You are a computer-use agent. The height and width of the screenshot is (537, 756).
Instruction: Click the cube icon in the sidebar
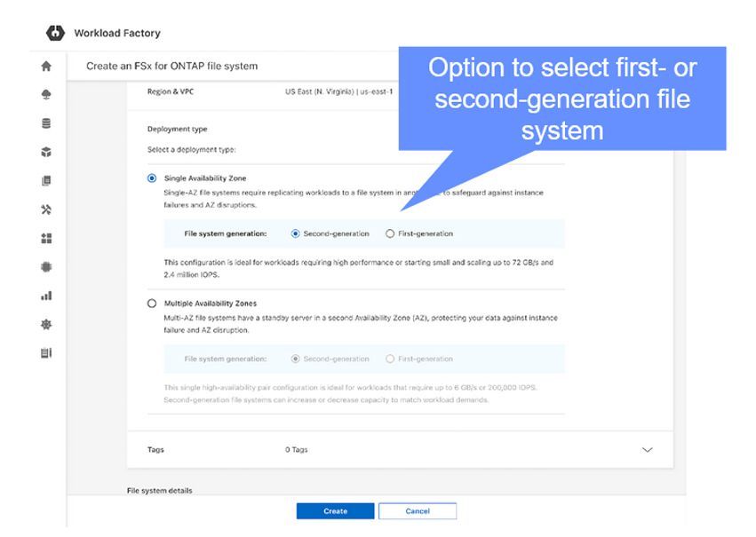[x=46, y=153]
